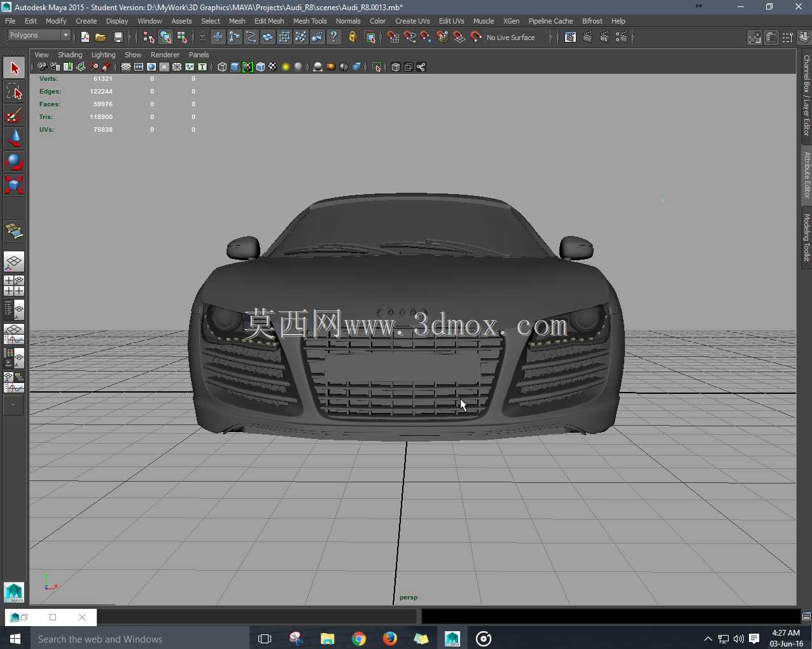The image size is (812, 649).
Task: Toggle Make Live magnet
Action: pos(476,38)
